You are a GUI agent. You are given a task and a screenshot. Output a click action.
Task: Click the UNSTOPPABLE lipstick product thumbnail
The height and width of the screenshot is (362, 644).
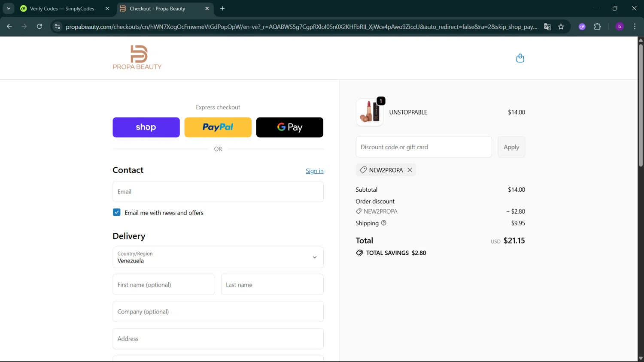369,112
